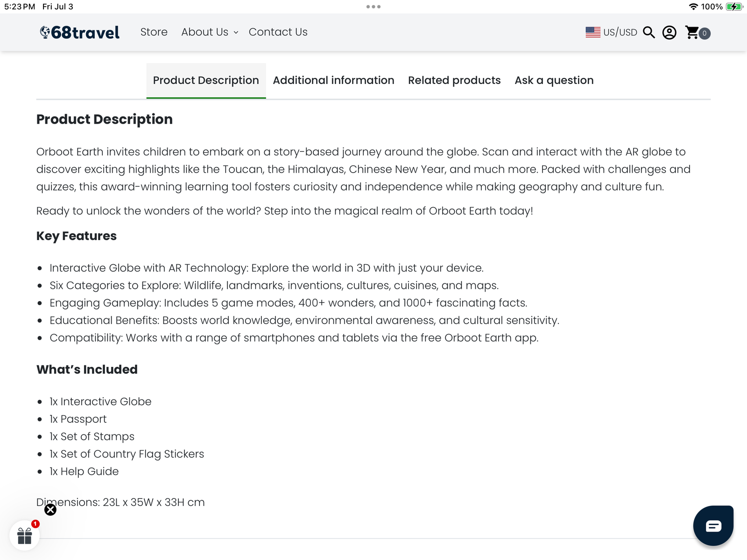
Task: Click the About Us chevron arrow
Action: pos(236,33)
